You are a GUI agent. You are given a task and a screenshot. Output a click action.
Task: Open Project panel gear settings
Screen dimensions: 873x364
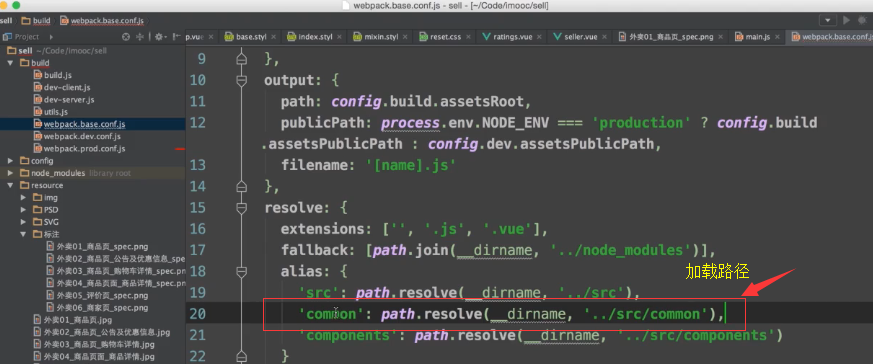[x=159, y=37]
